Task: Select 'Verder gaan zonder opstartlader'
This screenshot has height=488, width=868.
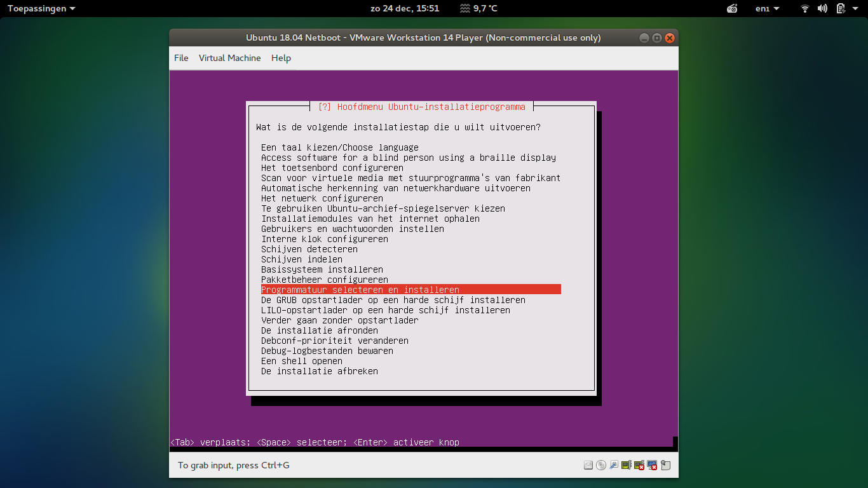Action: point(340,320)
